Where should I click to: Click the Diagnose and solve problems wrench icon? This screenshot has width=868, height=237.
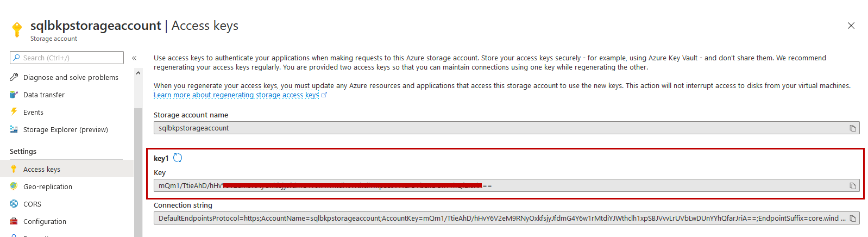click(x=14, y=77)
